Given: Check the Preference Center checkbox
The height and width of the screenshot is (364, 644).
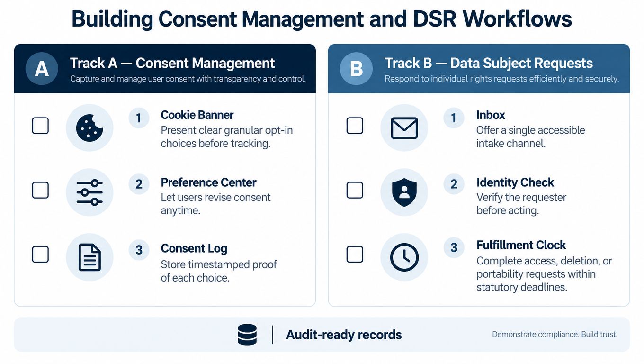Looking at the screenshot, I should pos(40,190).
